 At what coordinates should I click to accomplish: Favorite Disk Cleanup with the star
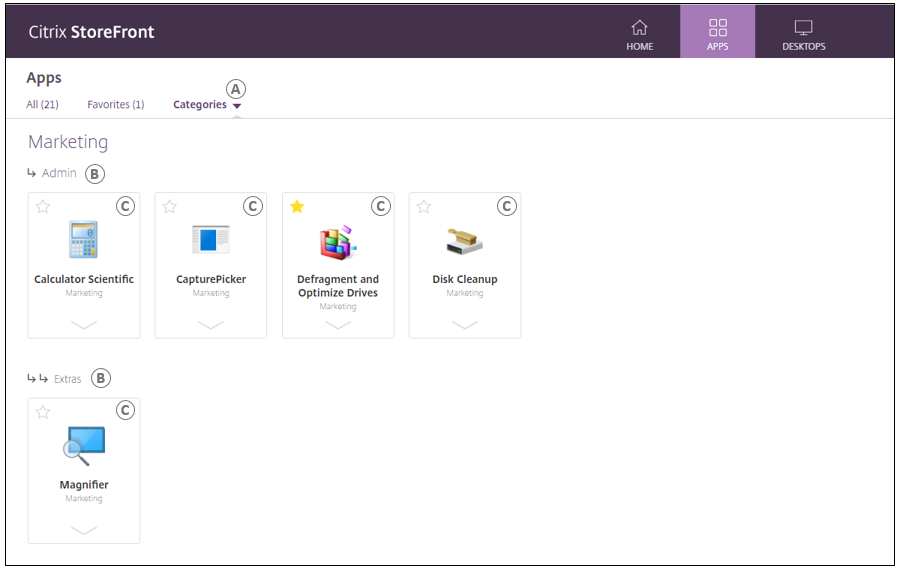(x=424, y=207)
